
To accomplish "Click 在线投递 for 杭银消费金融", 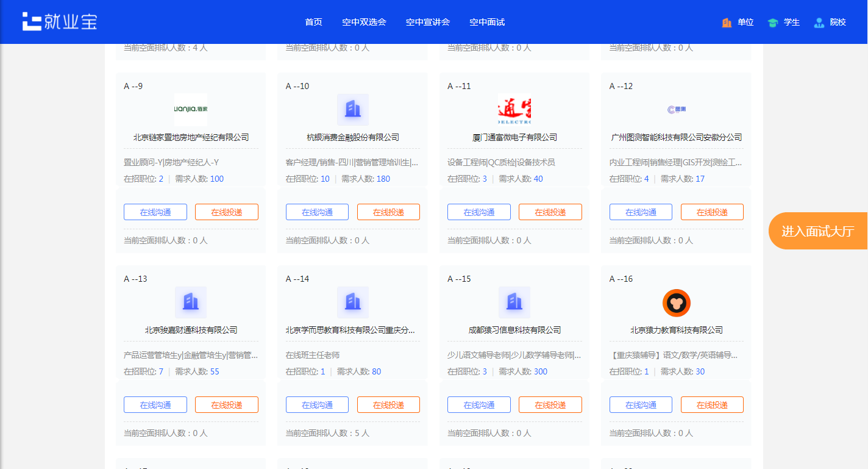I will tap(388, 212).
